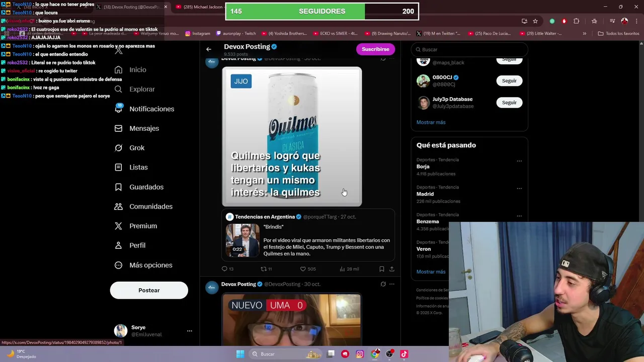
Task: Click the install app icon in address bar
Action: 525,21
